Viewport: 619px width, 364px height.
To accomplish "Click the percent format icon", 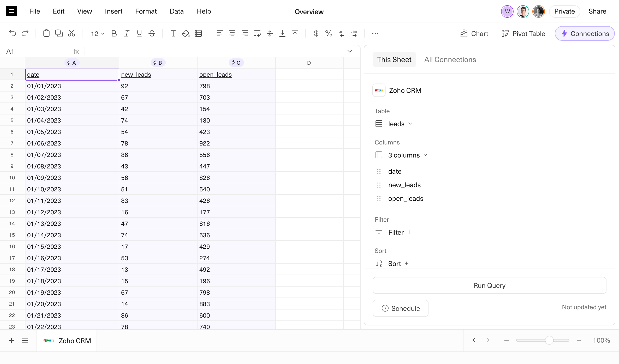I will pos(329,33).
